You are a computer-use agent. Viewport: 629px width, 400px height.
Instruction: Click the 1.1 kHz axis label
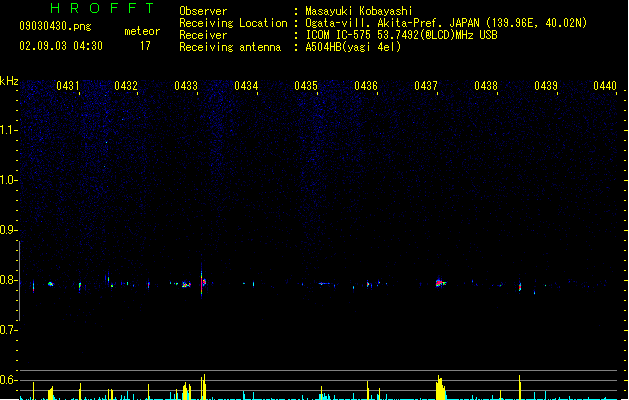pyautogui.click(x=8, y=130)
